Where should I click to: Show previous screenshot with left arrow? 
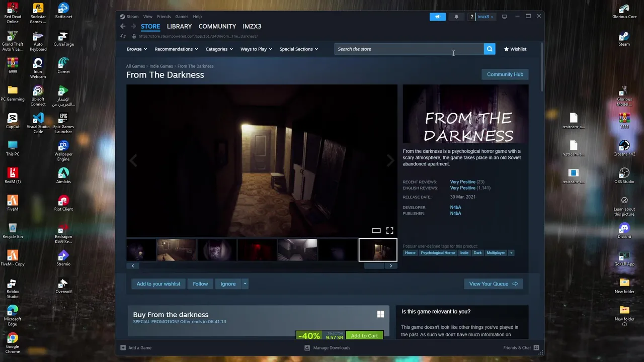point(133,160)
